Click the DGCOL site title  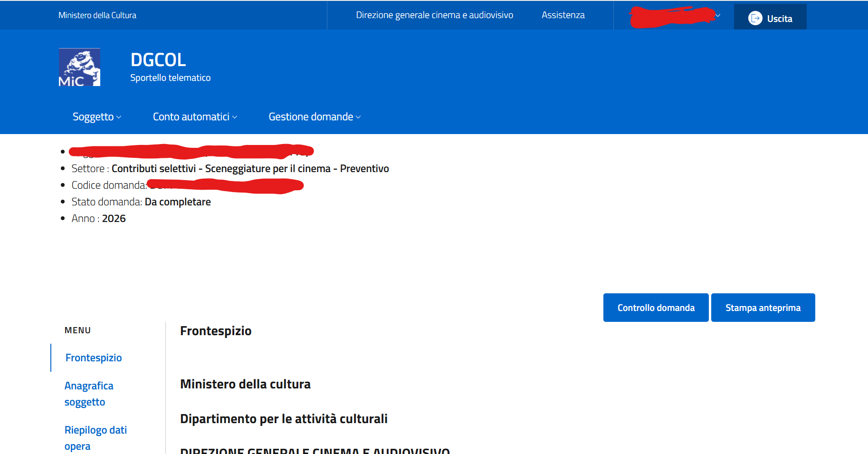coord(158,60)
